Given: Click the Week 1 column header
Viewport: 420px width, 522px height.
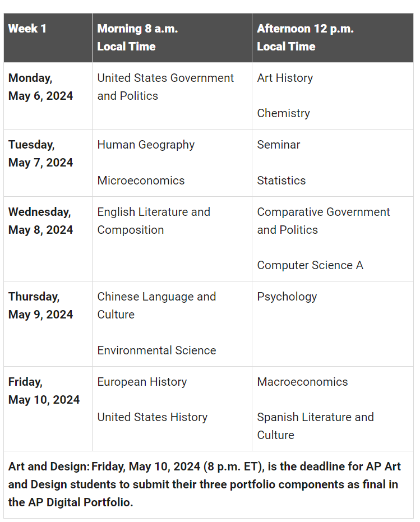Looking at the screenshot, I should tap(48, 38).
